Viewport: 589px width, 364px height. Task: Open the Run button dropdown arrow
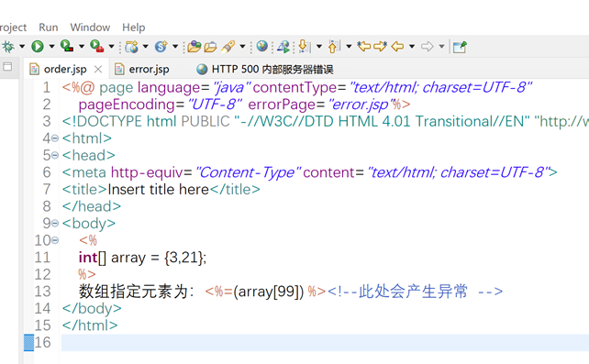coord(52,47)
